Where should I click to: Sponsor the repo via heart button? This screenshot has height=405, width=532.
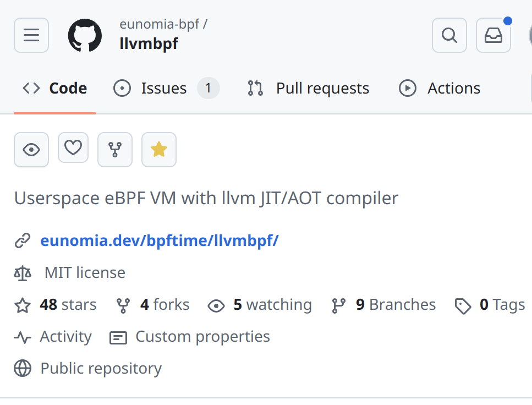73,148
